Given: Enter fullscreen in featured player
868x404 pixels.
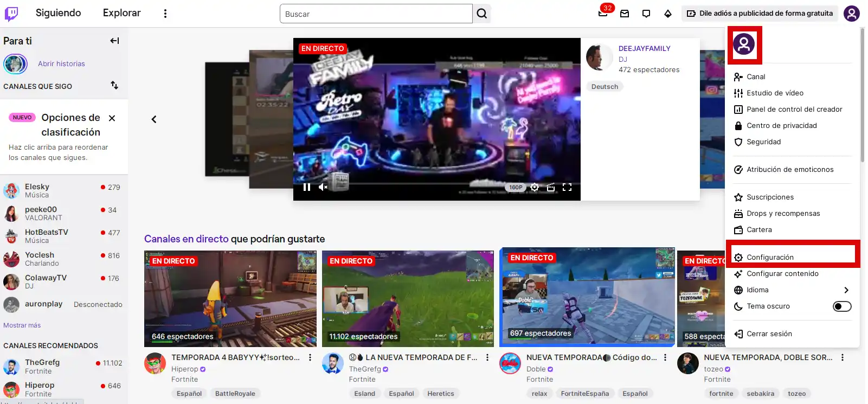Looking at the screenshot, I should [x=567, y=187].
